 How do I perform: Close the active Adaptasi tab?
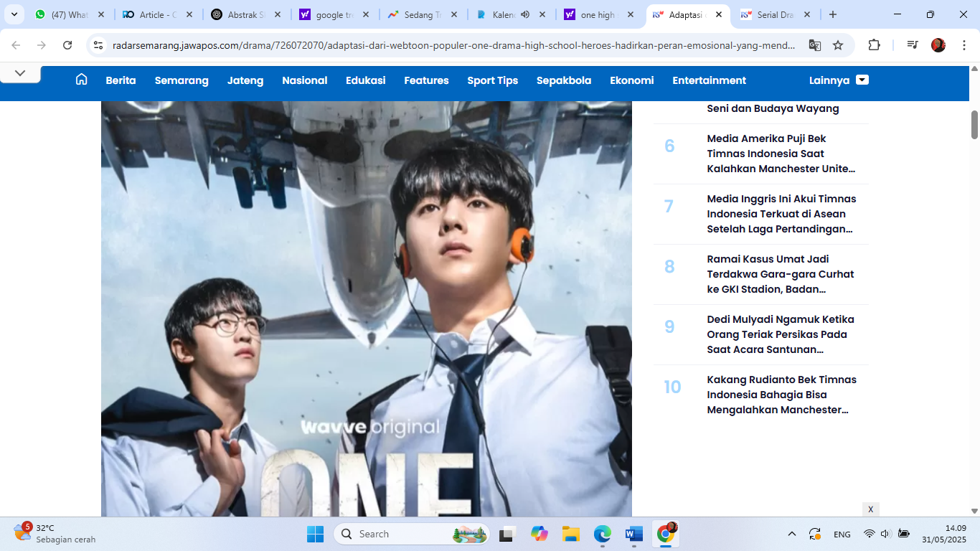[x=719, y=14]
